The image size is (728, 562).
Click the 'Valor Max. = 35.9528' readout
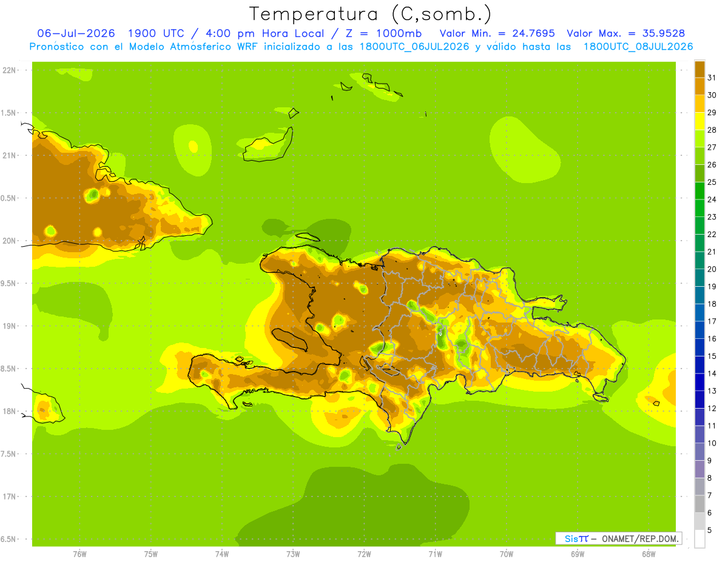click(625, 33)
